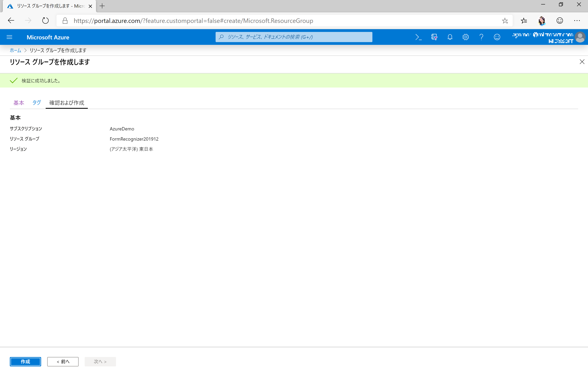Open the Help question mark icon
The height and width of the screenshot is (376, 588).
point(481,37)
